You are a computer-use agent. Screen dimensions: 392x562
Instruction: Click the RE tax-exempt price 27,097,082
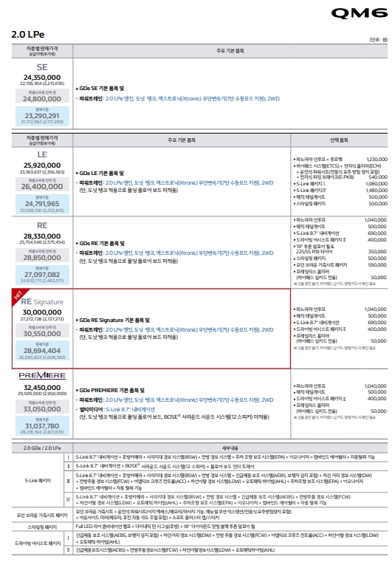[x=42, y=275]
